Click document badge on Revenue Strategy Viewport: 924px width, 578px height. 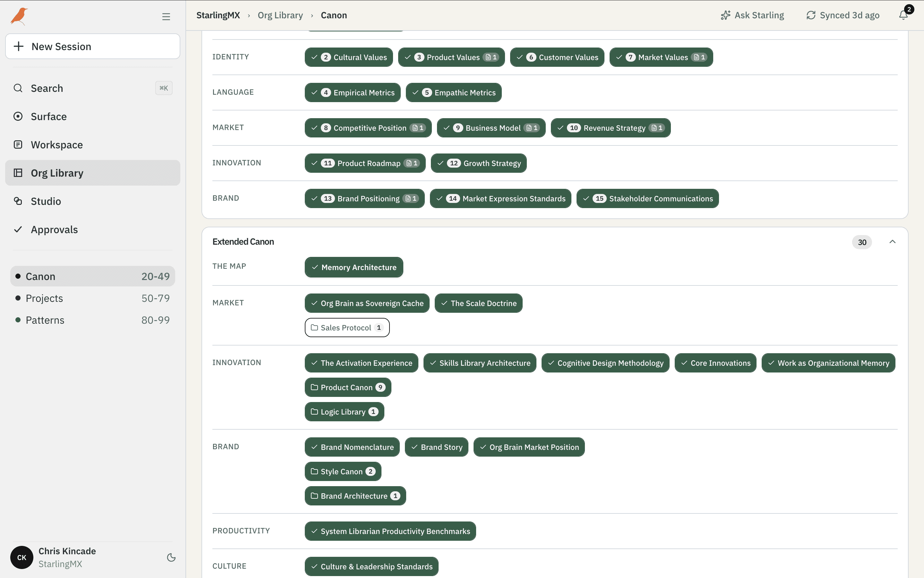[657, 128]
